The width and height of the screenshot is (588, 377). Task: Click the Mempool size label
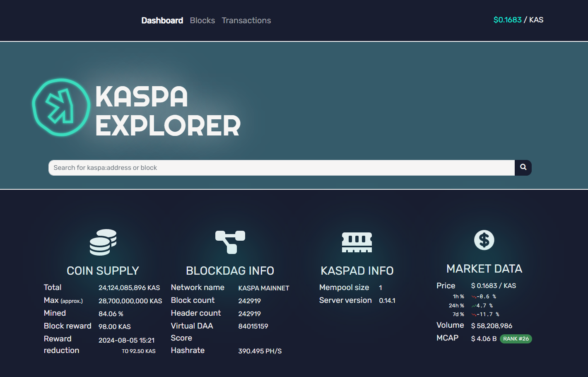[x=344, y=288]
